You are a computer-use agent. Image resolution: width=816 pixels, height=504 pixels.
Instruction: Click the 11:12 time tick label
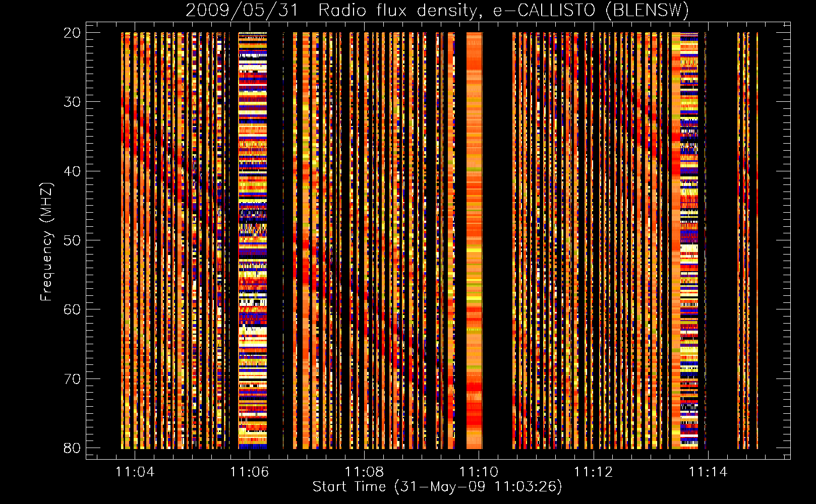click(593, 472)
